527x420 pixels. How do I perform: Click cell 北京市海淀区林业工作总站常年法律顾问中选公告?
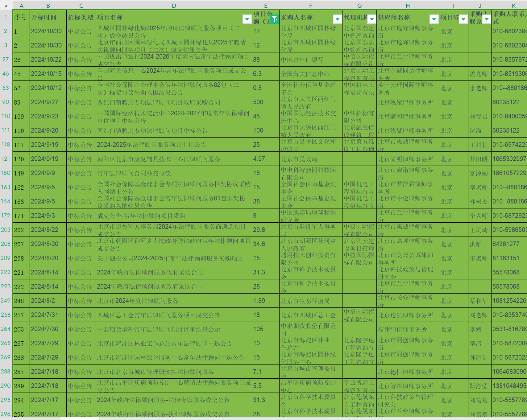174,343
